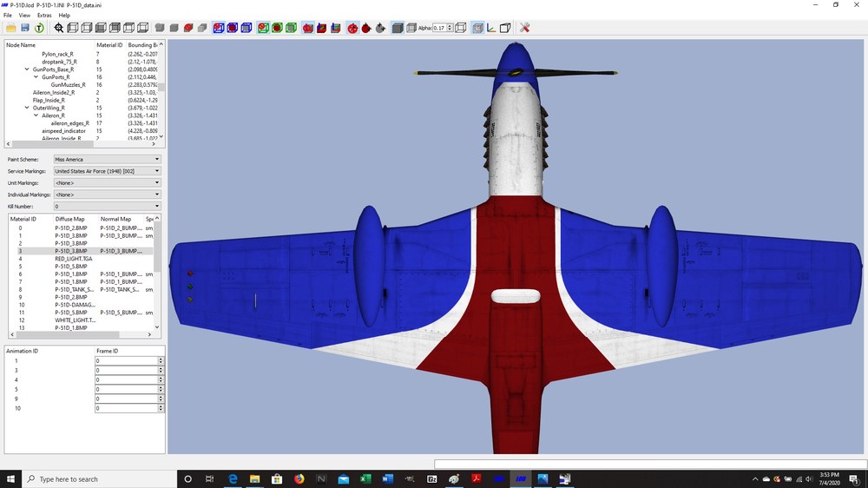
Task: Open File Explorer from the taskbar
Action: [x=254, y=478]
